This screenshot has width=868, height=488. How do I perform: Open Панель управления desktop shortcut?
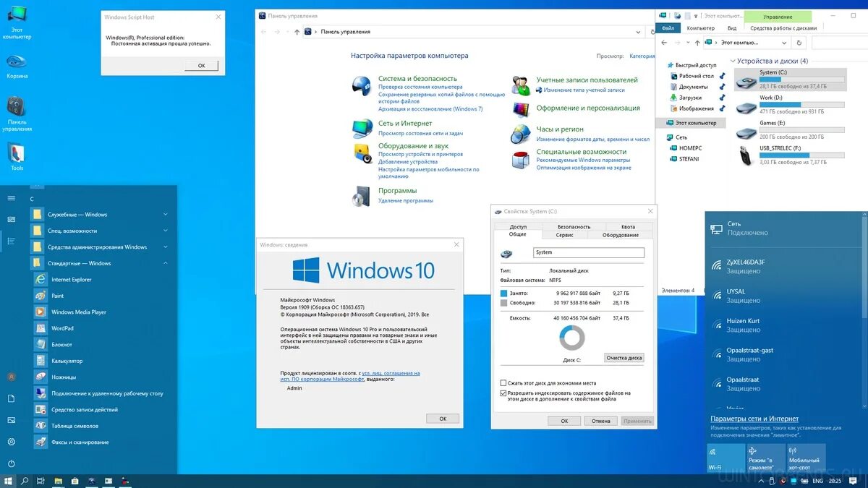[x=17, y=114]
